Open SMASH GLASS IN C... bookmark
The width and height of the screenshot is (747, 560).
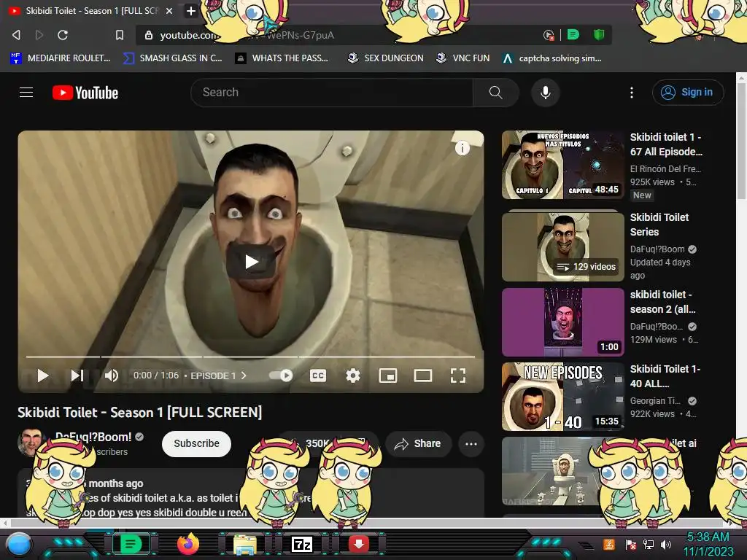173,58
